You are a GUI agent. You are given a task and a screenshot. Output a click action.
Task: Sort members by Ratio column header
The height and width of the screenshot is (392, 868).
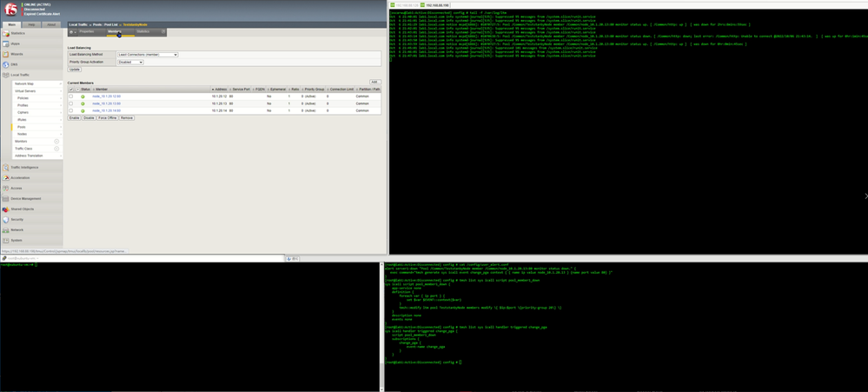(x=295, y=90)
